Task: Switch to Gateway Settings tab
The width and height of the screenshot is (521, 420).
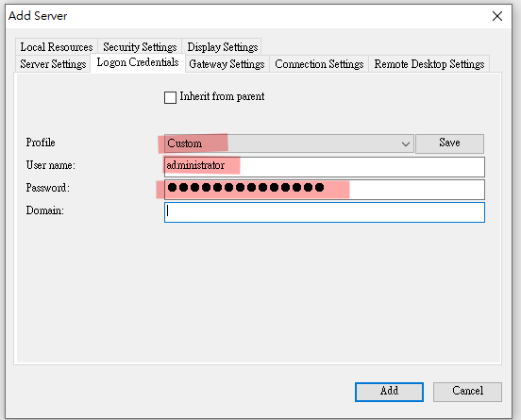Action: point(227,64)
